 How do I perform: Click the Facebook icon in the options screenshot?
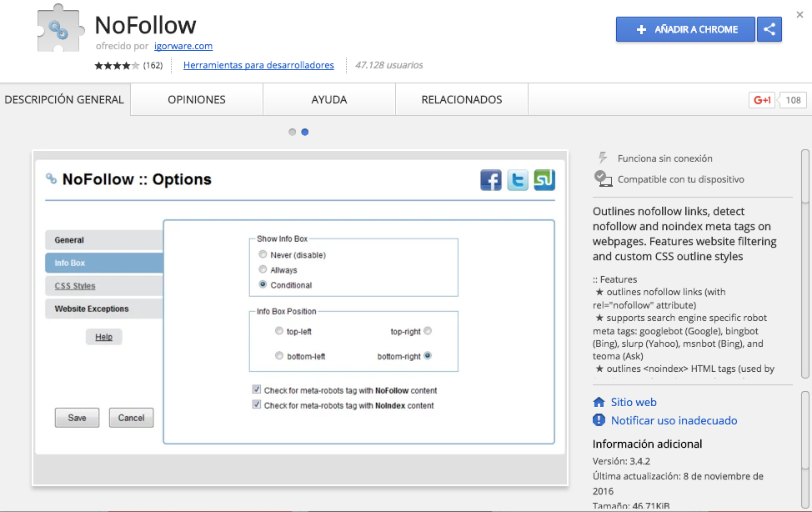491,179
